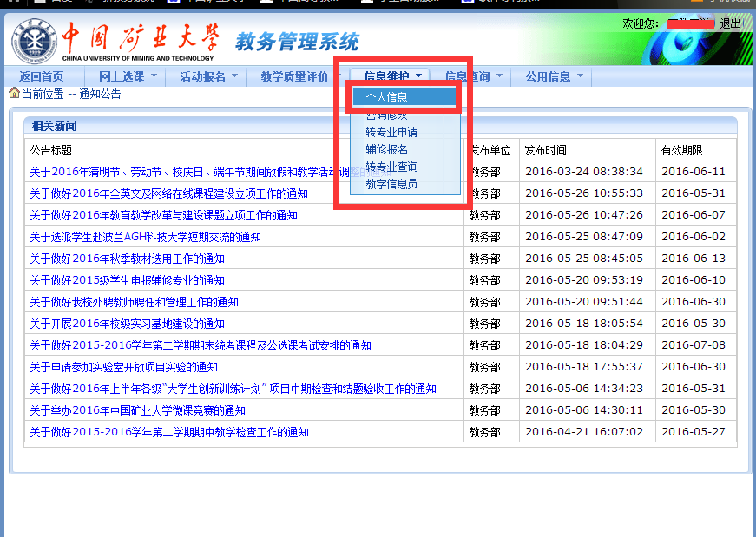This screenshot has height=537, width=756.
Task: Open notice about 2016年秋季教材选用工作
Action: click(x=127, y=259)
